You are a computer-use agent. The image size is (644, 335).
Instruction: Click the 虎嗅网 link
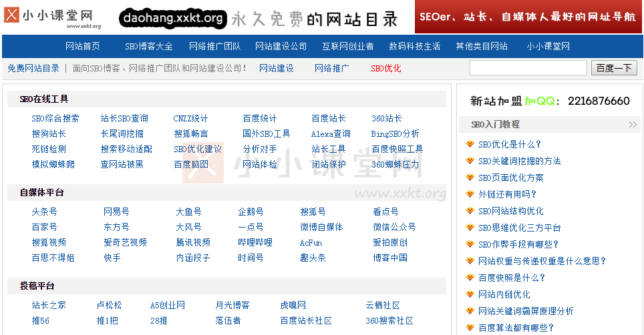pos(293,306)
